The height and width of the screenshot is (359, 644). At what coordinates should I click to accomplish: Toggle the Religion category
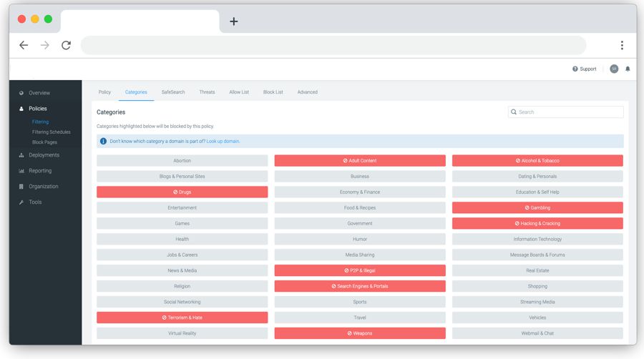[182, 286]
